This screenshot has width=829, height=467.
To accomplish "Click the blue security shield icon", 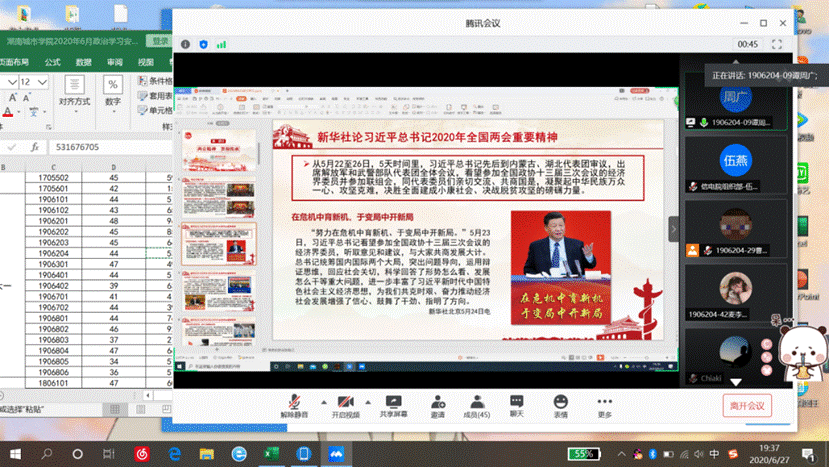I will point(204,44).
